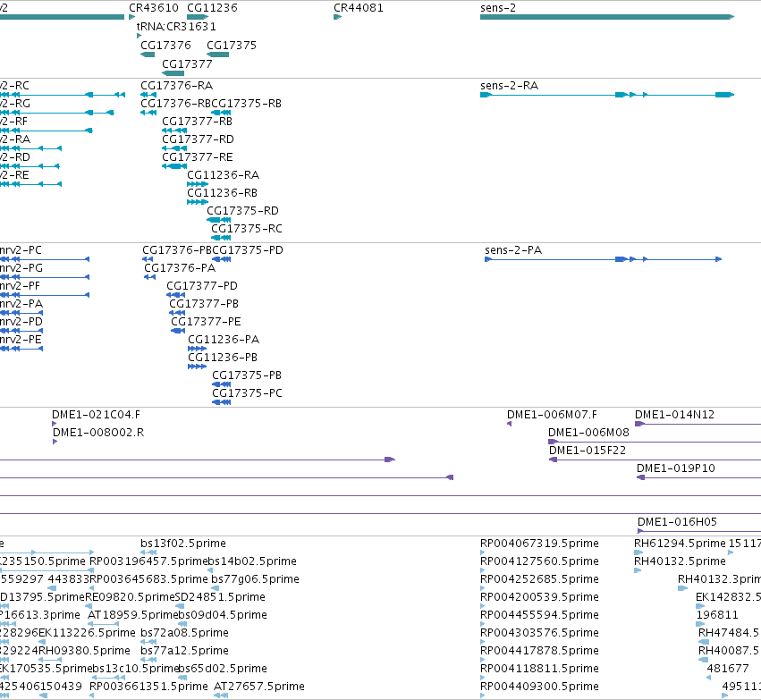Open the CG17375-RD transcript label

coord(242,210)
